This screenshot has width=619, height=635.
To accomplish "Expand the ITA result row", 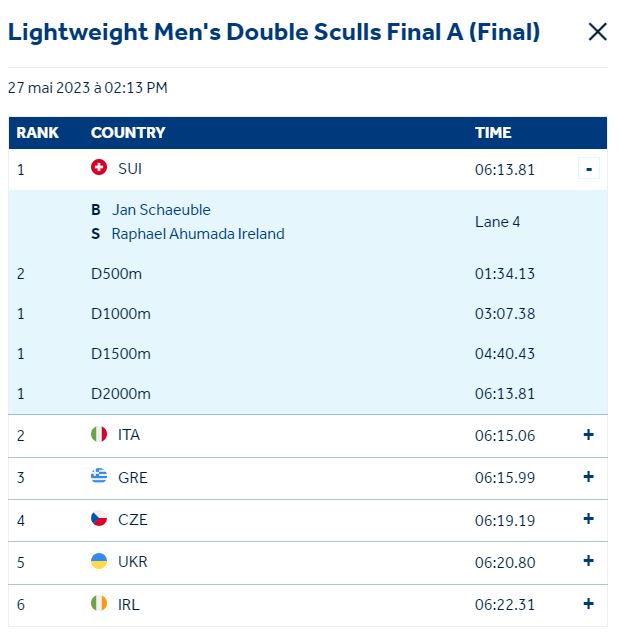I will (588, 434).
